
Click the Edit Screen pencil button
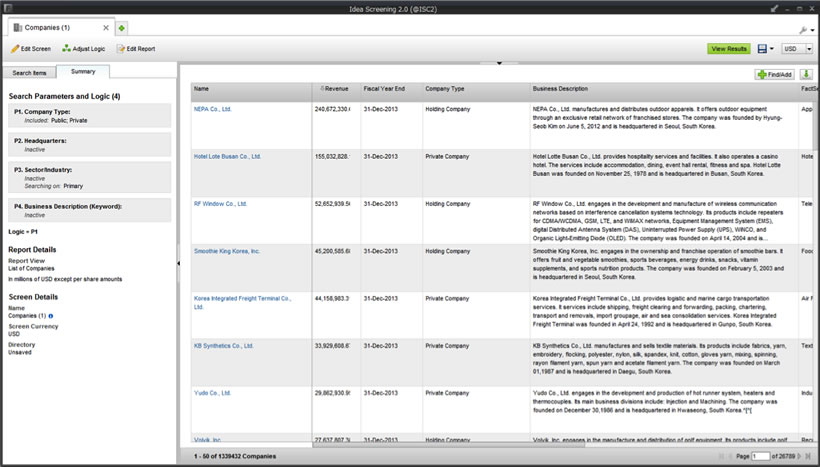tap(31, 49)
